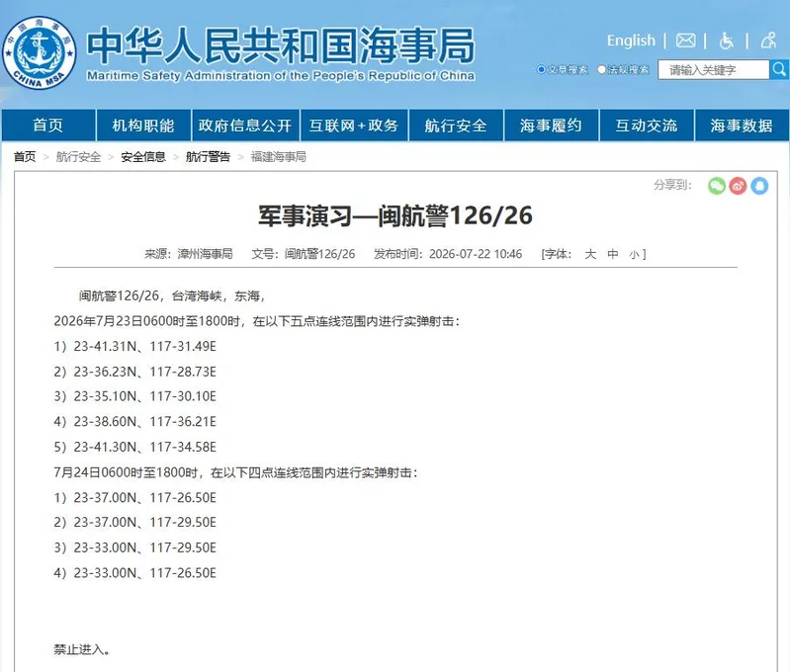Click the publish time 2026-07-22 10:46

click(476, 254)
